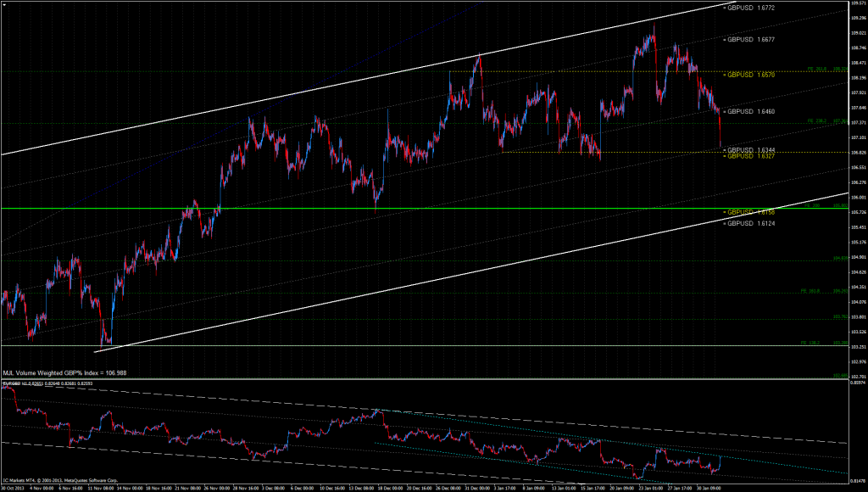Select the FE 138.2 Fibonacci level label

(x=810, y=343)
